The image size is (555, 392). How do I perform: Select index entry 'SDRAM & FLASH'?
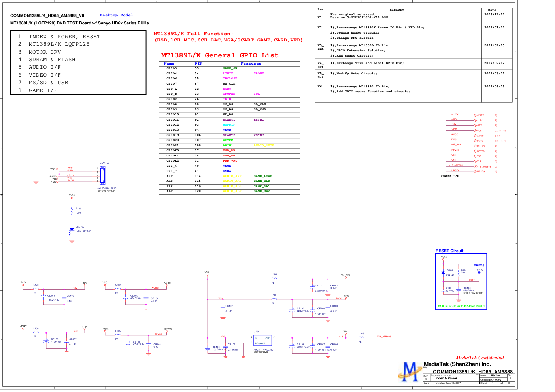coord(52,60)
